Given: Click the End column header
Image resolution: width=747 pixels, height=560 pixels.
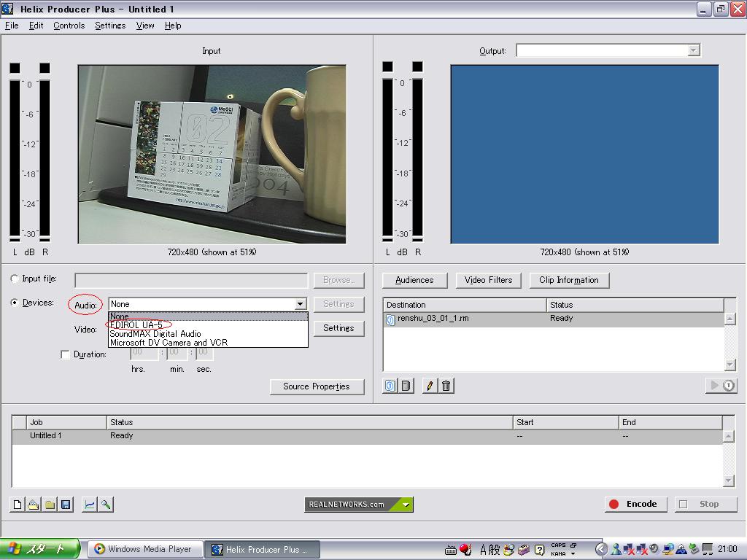Looking at the screenshot, I should [x=670, y=422].
